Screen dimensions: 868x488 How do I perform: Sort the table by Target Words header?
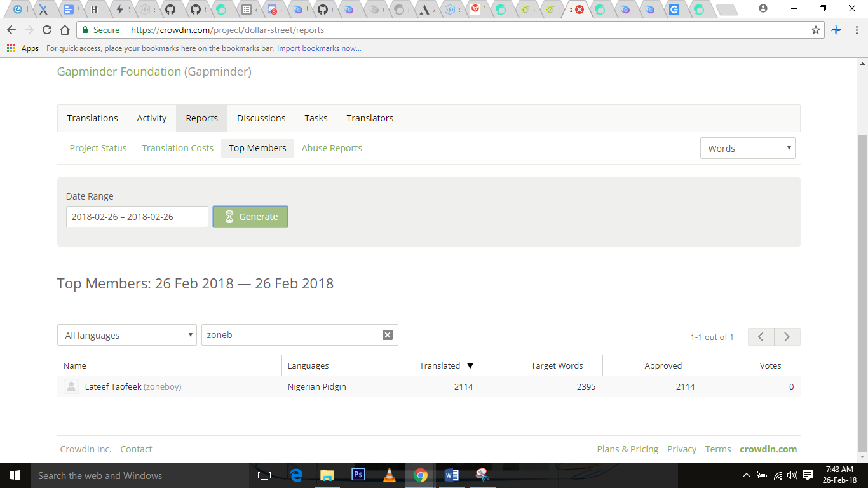pyautogui.click(x=557, y=366)
